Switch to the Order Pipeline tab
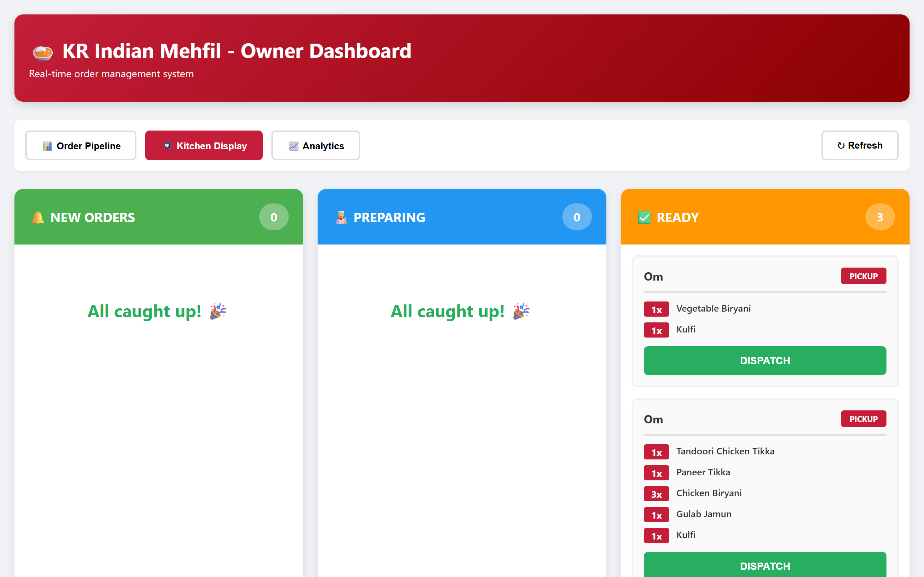924x577 pixels. tap(80, 145)
